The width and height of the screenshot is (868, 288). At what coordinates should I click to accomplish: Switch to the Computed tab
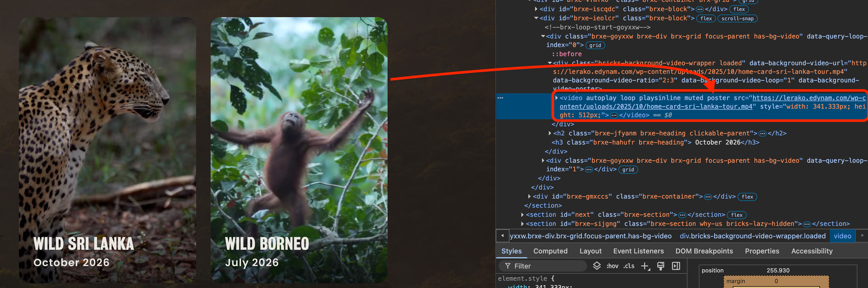(x=550, y=251)
